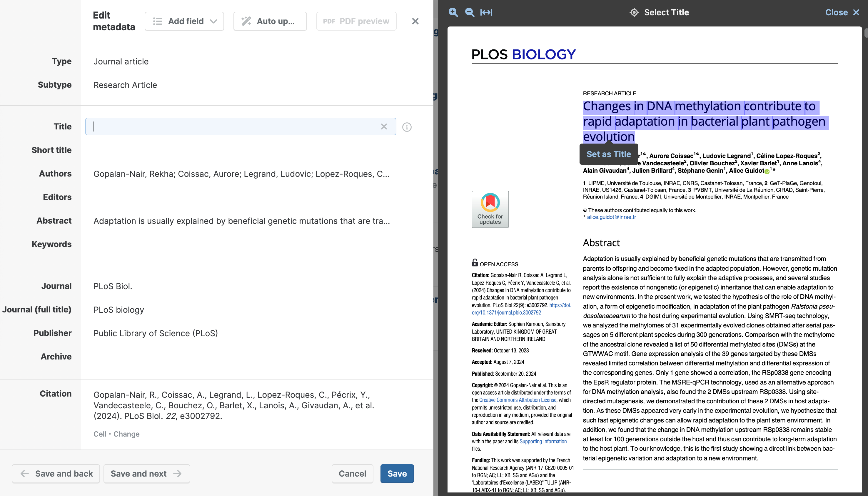Click Set as Title tooltip

(608, 154)
